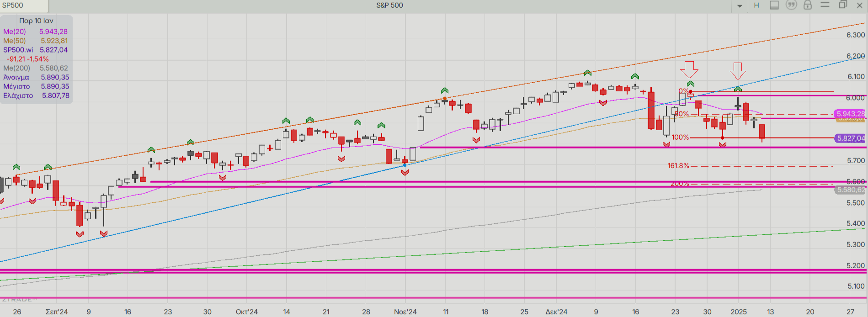Click the 5.580,62 grey price tag

pos(850,190)
